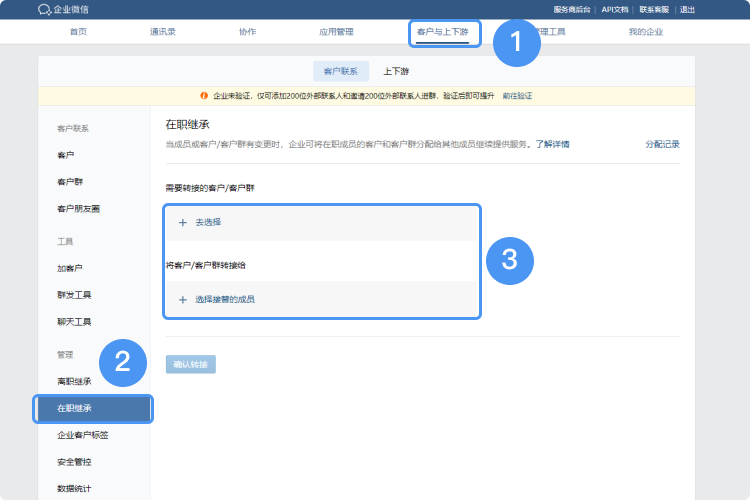Image resolution: width=750 pixels, height=500 pixels.
Task: Follow the 前往验证 link
Action: coord(517,95)
